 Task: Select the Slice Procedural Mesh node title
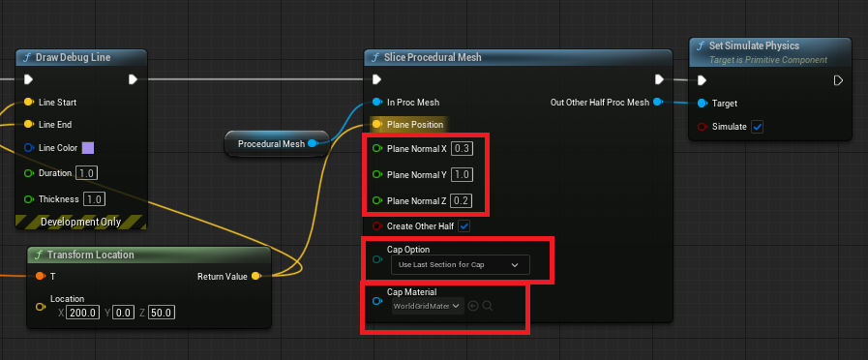tap(433, 58)
